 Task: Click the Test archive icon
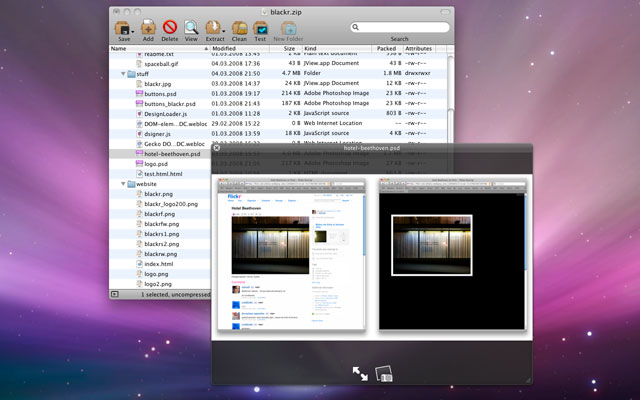click(260, 27)
